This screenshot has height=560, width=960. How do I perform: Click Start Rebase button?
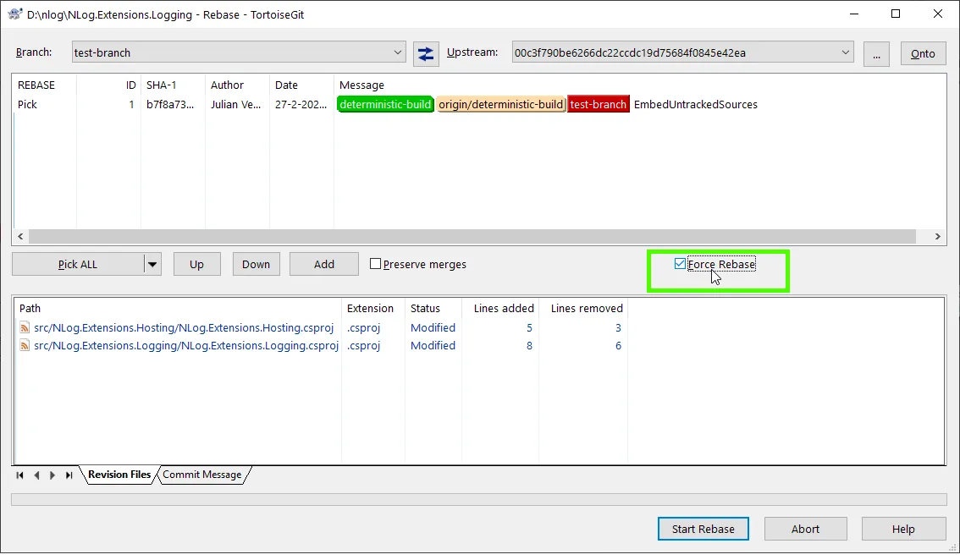coord(703,529)
